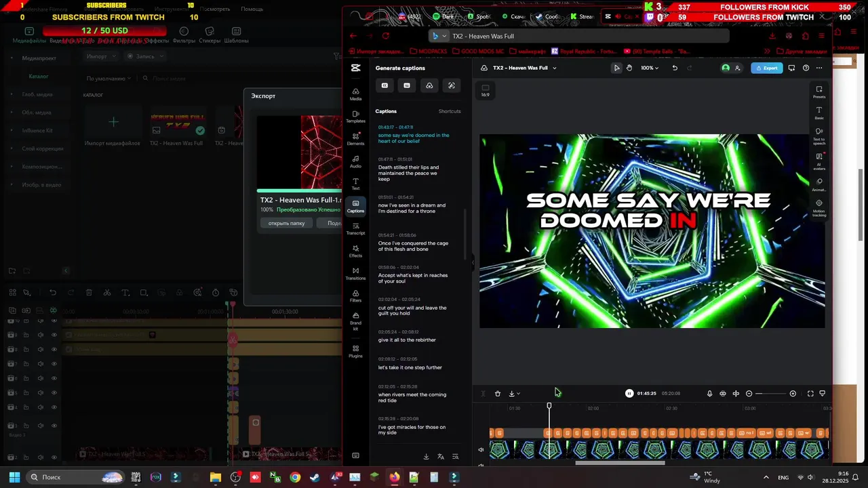Open the more options ellipsis menu
This screenshot has height=488, width=868.
819,68
